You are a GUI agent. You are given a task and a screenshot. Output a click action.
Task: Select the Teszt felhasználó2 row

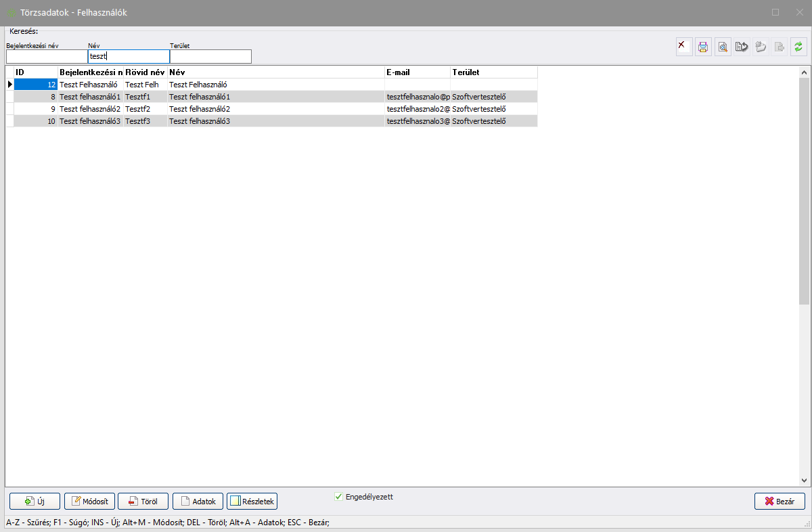click(90, 109)
